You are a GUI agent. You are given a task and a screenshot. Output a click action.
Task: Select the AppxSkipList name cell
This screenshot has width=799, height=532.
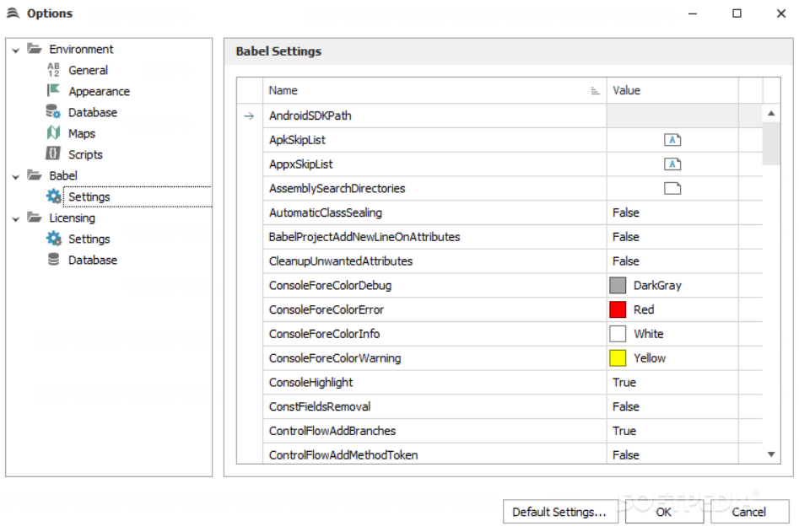[x=435, y=164]
